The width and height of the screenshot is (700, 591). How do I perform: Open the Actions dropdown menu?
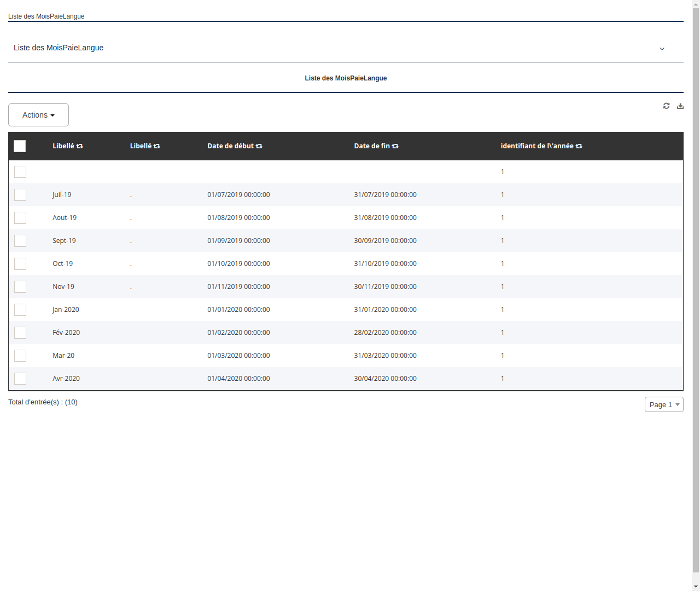tap(38, 115)
